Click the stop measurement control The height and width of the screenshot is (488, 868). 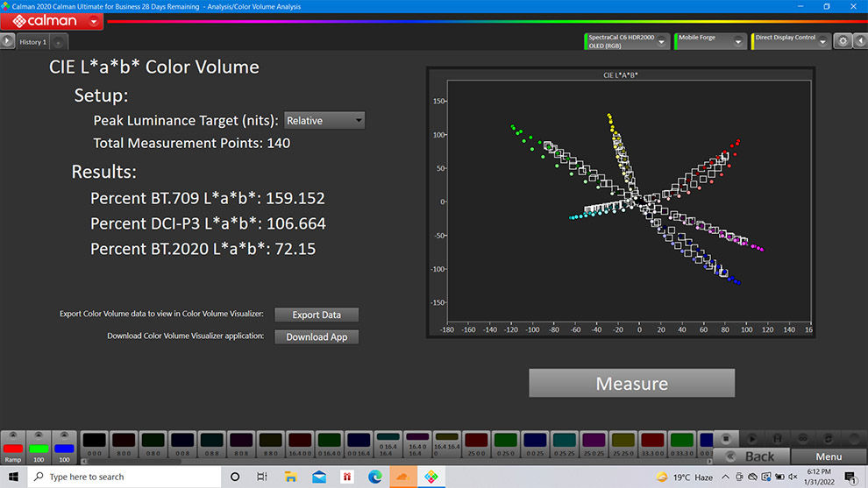726,439
